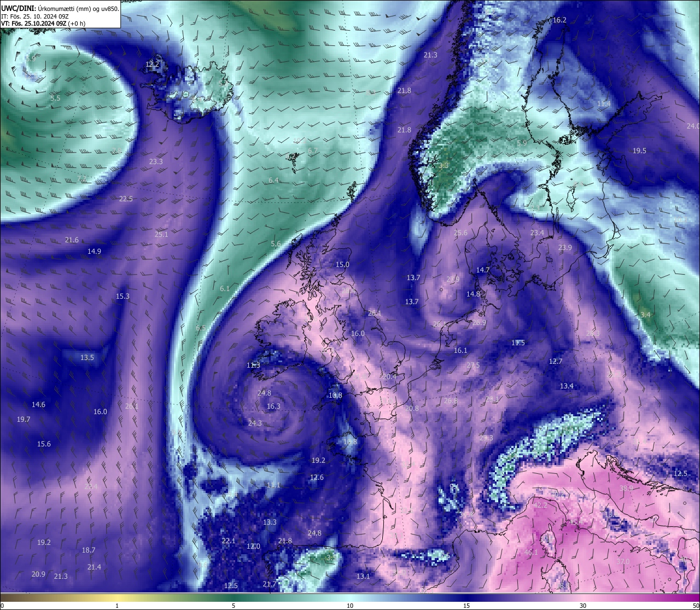The width and height of the screenshot is (700, 610).
Task: Select the color scale tick labeled 50
Action: 696,606
